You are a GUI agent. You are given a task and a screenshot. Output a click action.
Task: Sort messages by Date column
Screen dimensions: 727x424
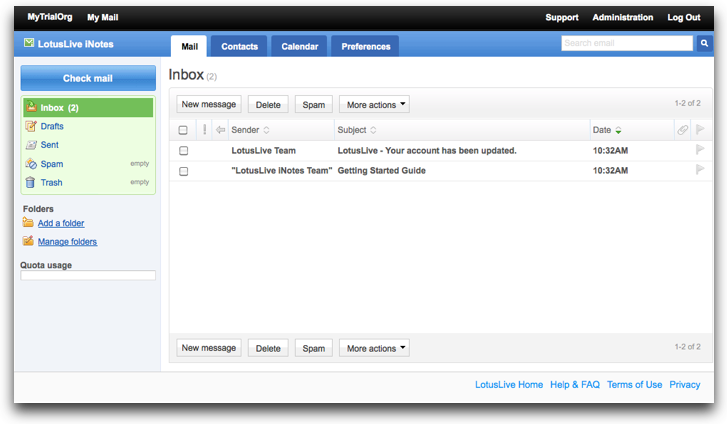click(606, 130)
